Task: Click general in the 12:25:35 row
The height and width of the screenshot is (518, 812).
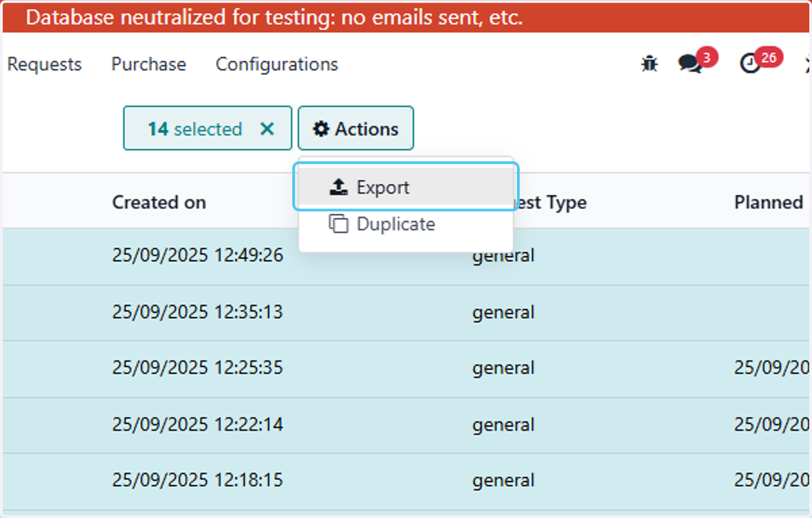Action: (x=503, y=368)
